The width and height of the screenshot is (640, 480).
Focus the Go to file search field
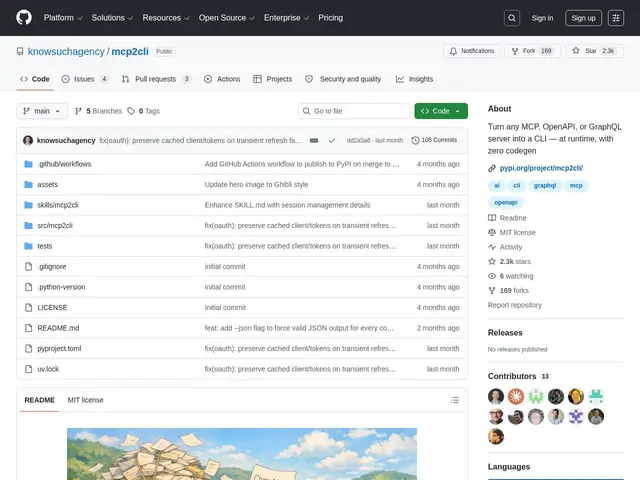pyautogui.click(x=354, y=111)
